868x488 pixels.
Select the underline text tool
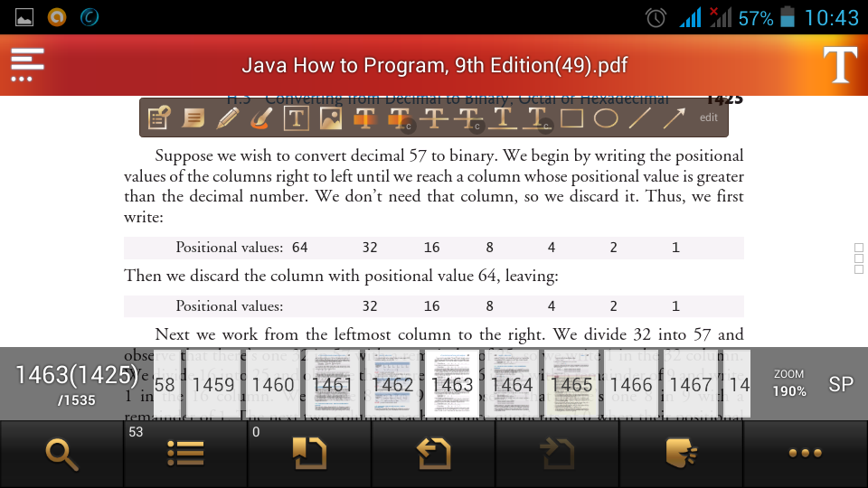click(x=503, y=117)
